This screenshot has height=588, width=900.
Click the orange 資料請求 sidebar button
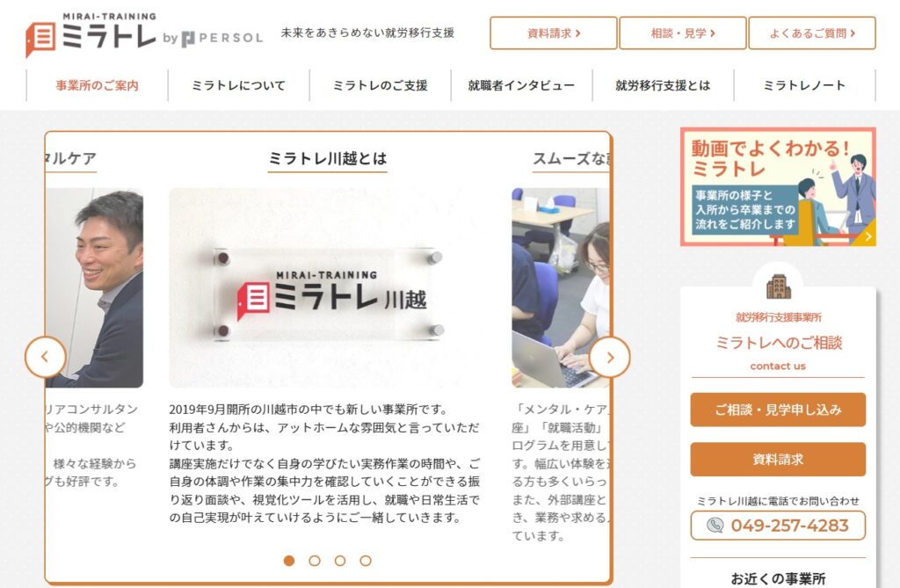point(778,460)
